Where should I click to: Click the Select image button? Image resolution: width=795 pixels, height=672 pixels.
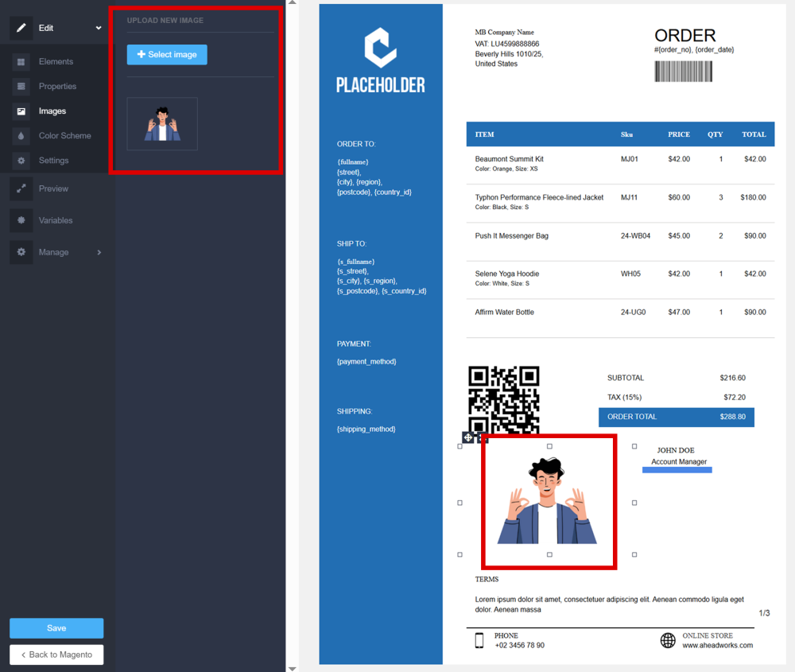click(167, 54)
